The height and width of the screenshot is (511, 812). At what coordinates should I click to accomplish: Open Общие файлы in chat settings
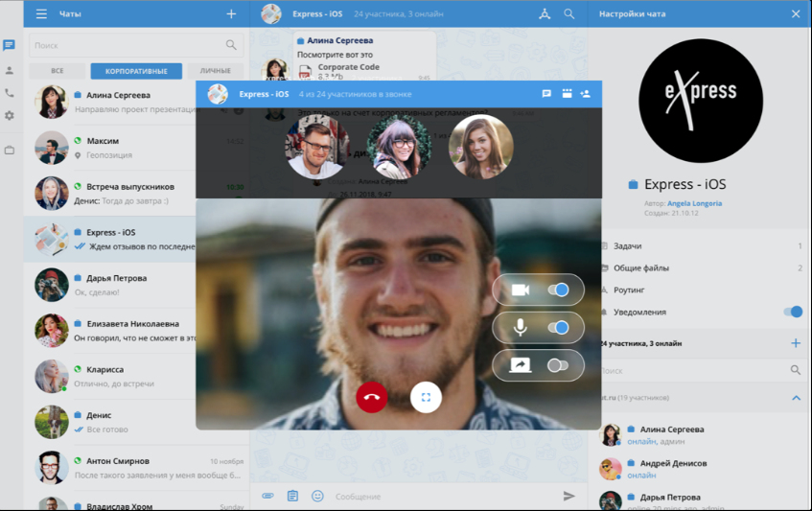[702, 267]
